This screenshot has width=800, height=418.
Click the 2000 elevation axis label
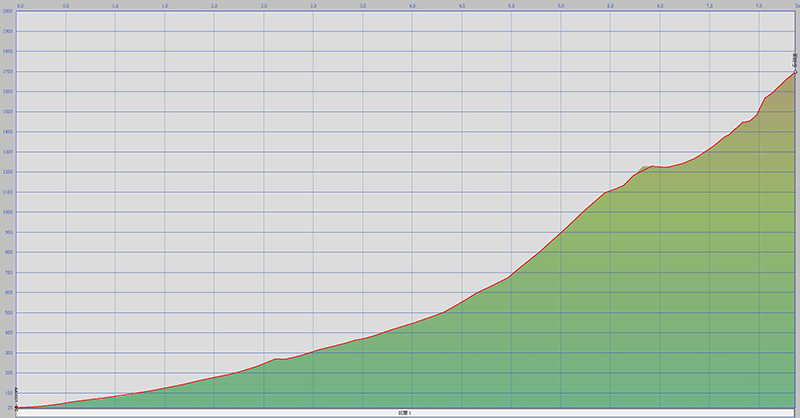pyautogui.click(x=8, y=11)
